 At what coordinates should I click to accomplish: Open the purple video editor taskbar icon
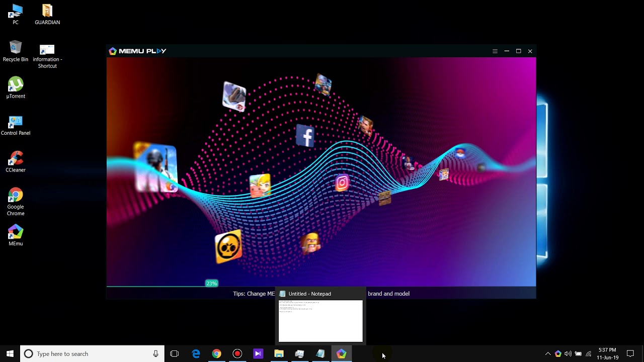258,354
